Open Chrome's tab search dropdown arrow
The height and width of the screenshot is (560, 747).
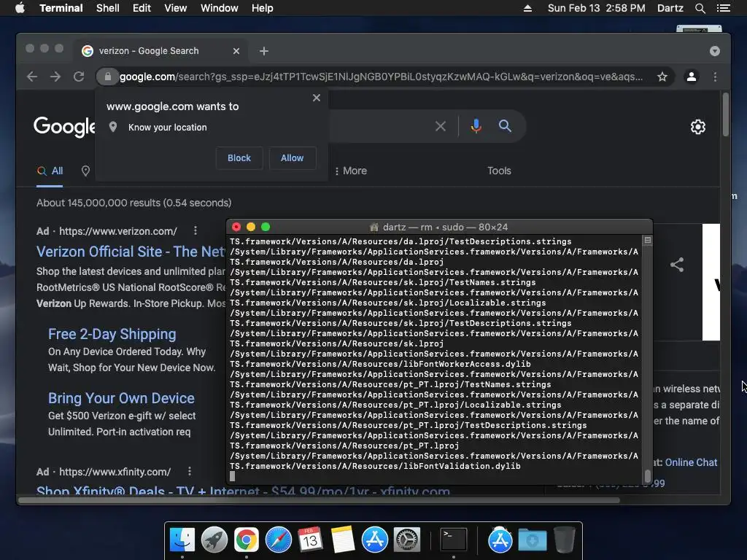[715, 51]
